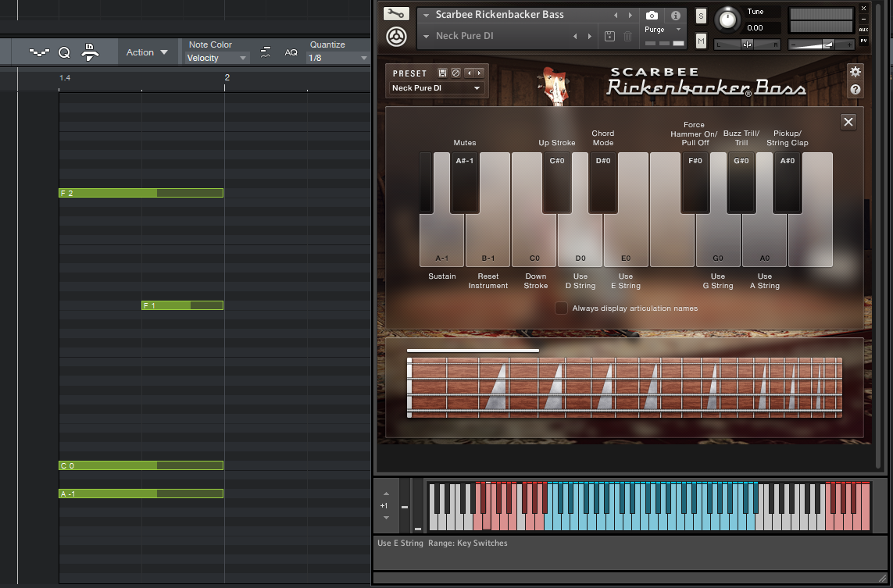
Task: Click octave down arrow on virtual keyboard
Action: (386, 518)
